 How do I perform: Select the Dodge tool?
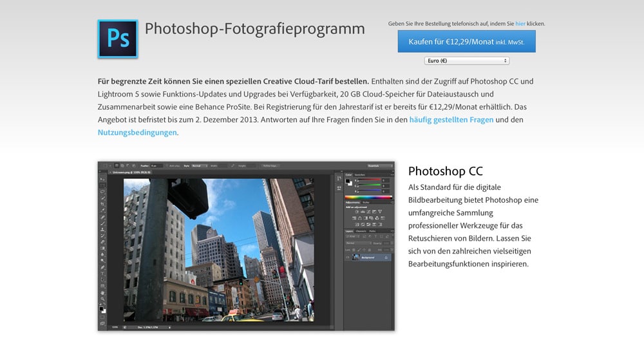click(x=102, y=261)
